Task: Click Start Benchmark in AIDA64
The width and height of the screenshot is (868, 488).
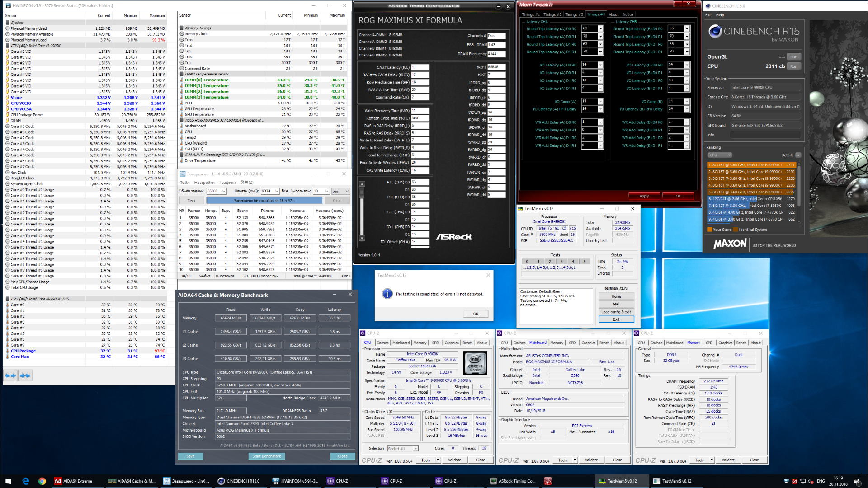Action: coord(267,456)
